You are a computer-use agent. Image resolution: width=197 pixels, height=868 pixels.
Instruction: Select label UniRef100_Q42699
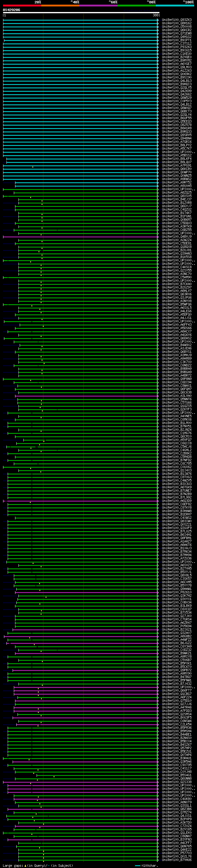click(177, 91)
